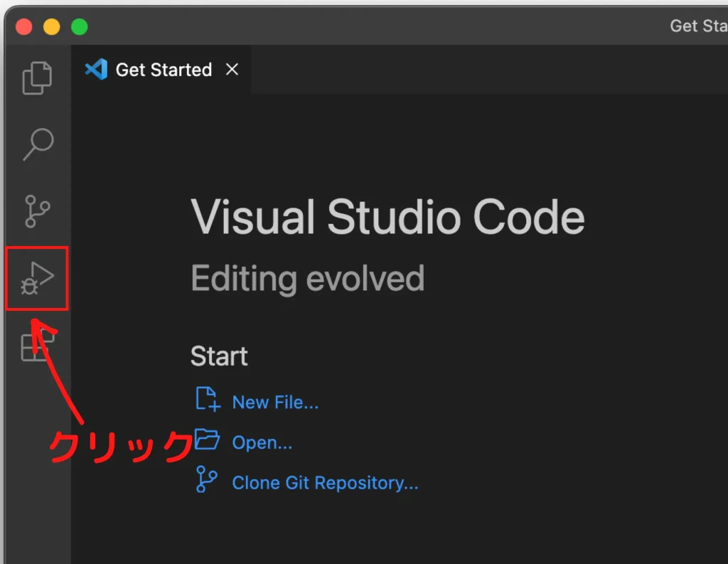Close the window with the red button
This screenshot has height=564, width=728.
point(25,27)
